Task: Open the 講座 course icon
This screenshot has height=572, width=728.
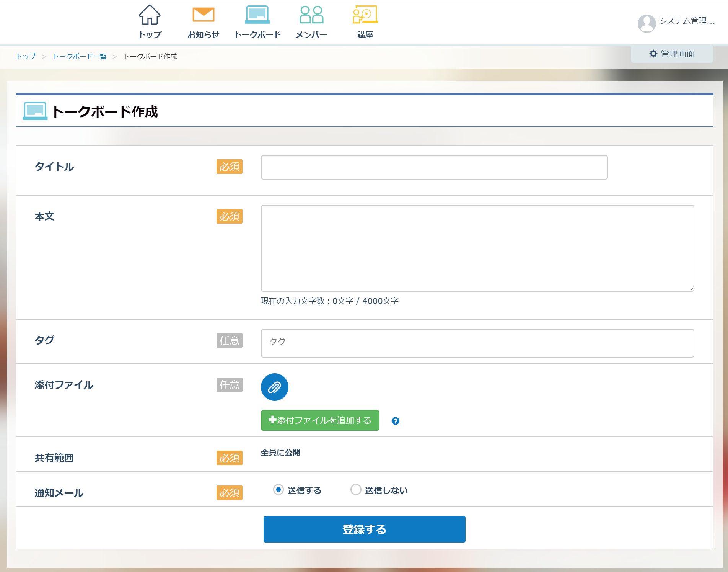Action: [x=365, y=15]
